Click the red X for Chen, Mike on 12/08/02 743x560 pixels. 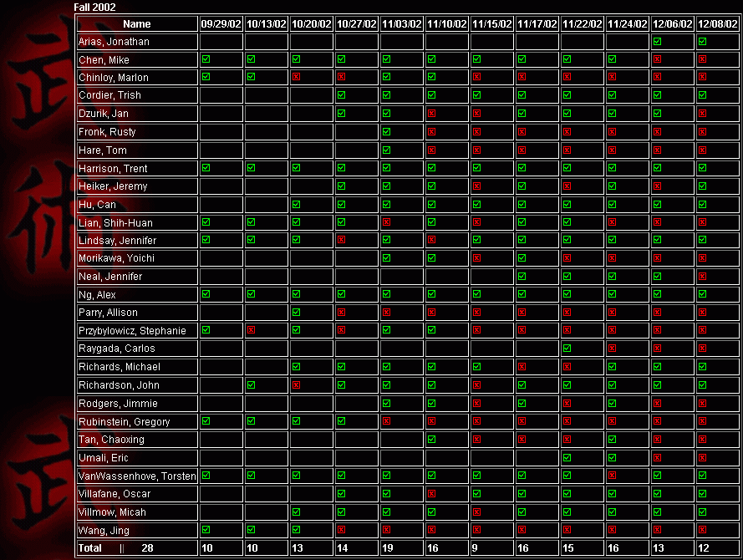702,59
